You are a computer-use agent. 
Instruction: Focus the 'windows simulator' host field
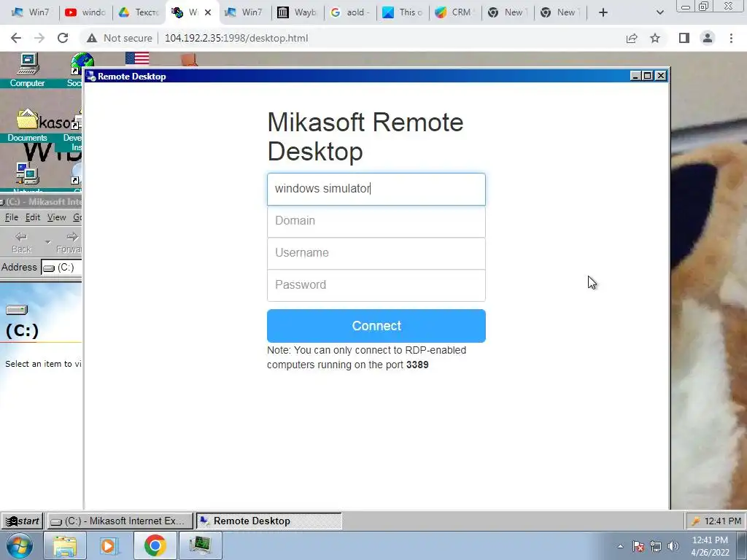[376, 189]
